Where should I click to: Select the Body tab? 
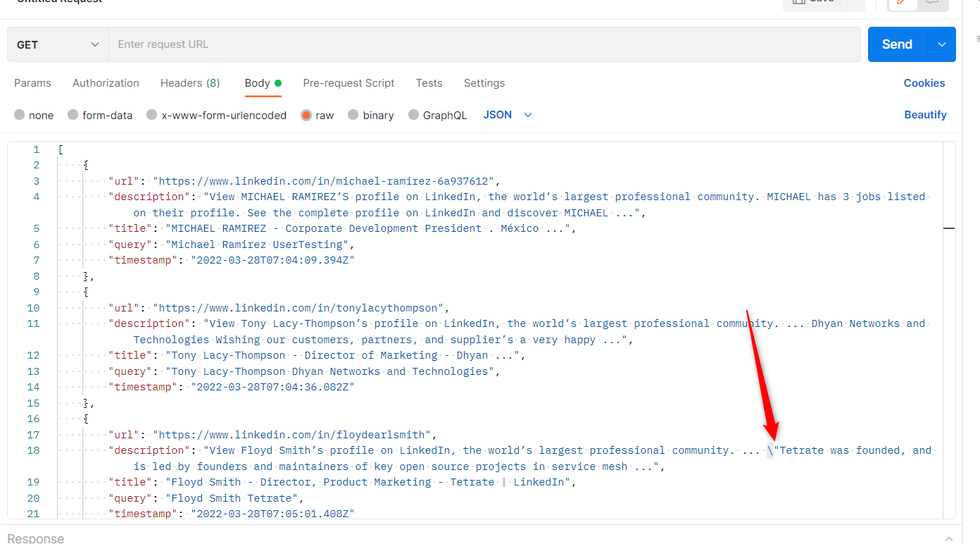point(263,83)
